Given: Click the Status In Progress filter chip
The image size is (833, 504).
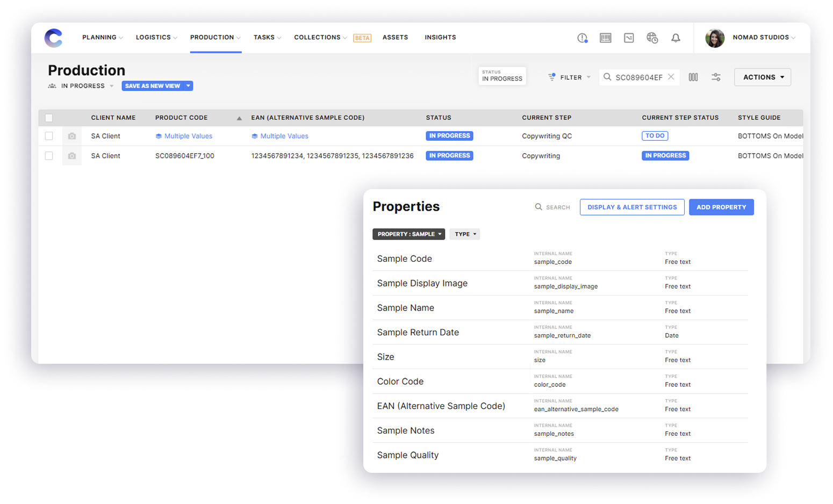Looking at the screenshot, I should click(x=502, y=76).
